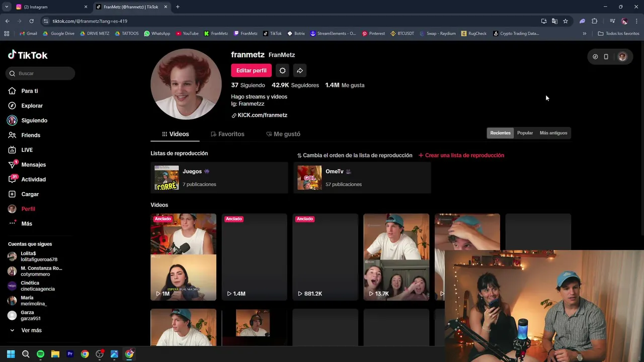Viewport: 644px width, 362px height.
Task: Open the Chrome translate icon
Action: (554, 21)
